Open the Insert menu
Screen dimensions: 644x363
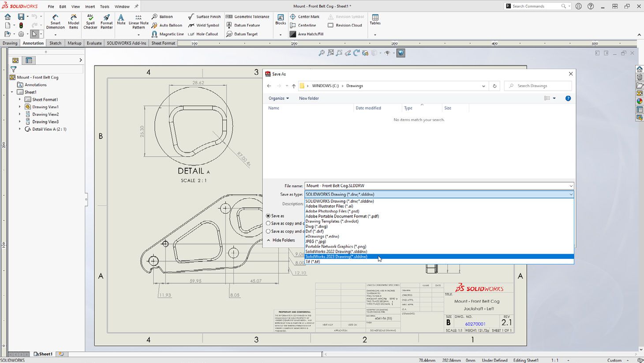click(90, 6)
